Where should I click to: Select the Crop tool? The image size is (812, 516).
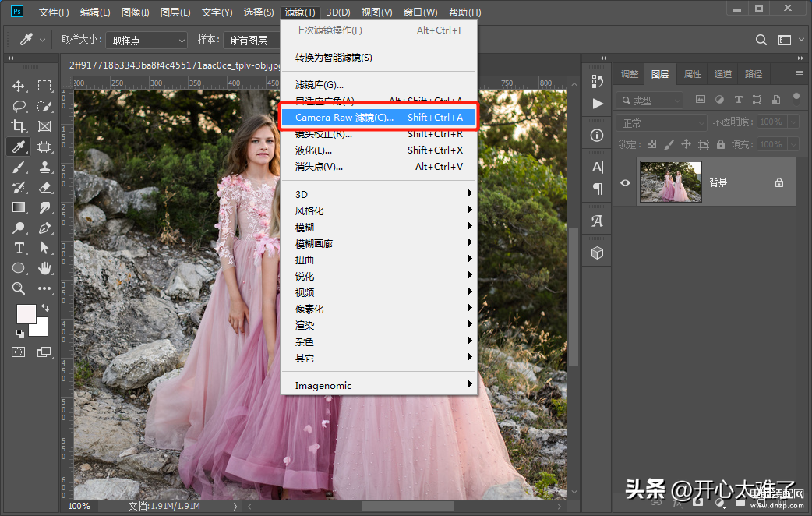pos(19,126)
